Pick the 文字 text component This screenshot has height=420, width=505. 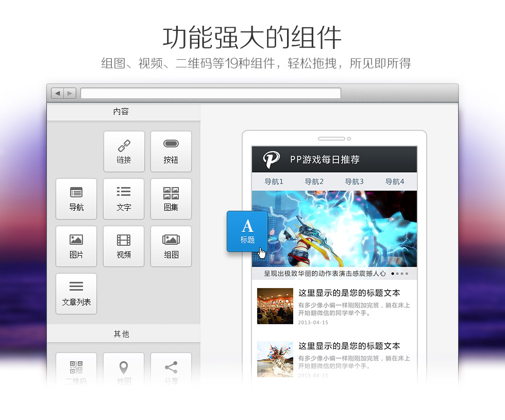(x=124, y=199)
